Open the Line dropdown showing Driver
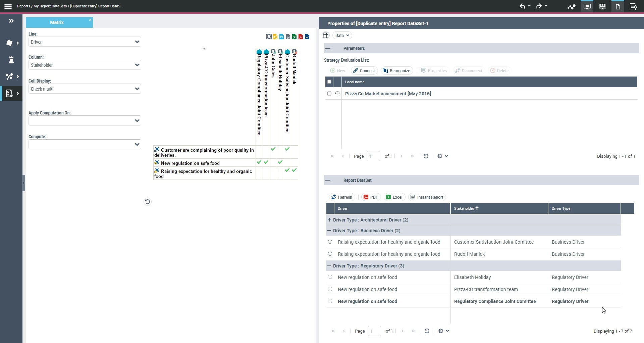The image size is (644, 343). coord(85,42)
